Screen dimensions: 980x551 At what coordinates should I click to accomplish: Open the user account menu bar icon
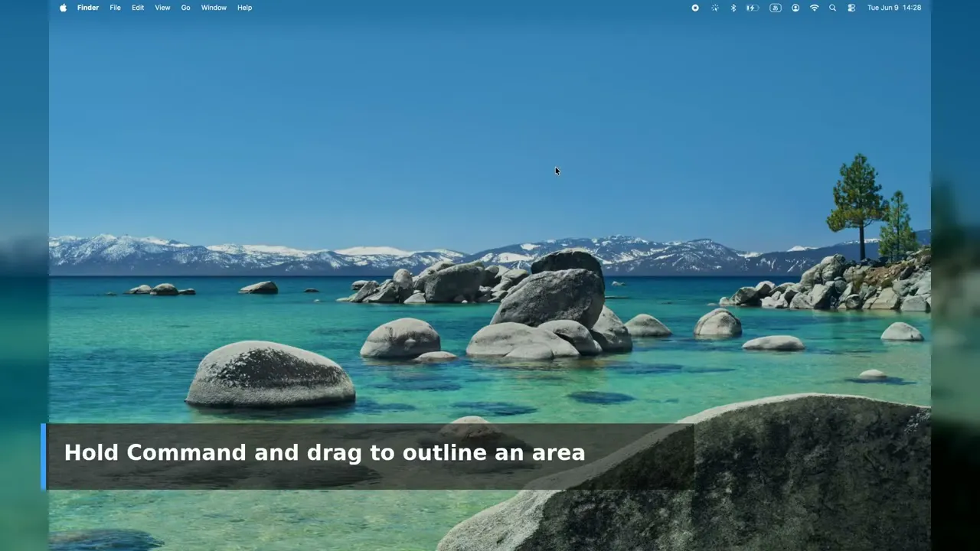[x=795, y=8]
